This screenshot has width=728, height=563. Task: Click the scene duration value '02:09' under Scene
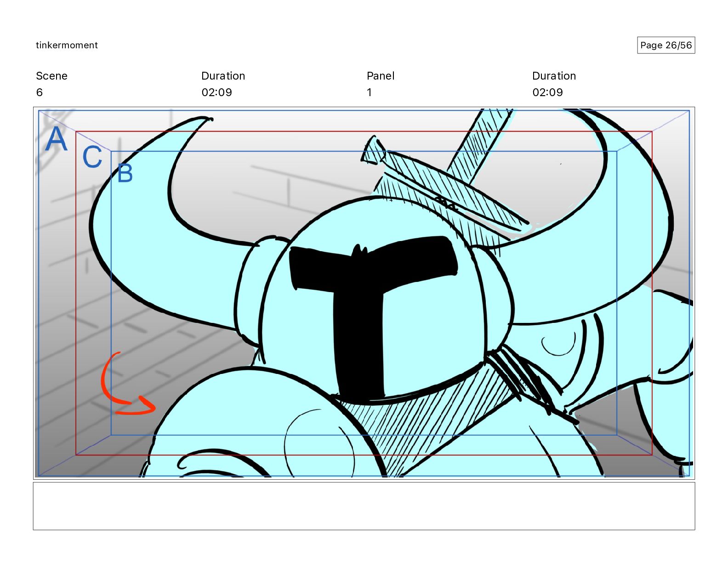[x=216, y=92]
